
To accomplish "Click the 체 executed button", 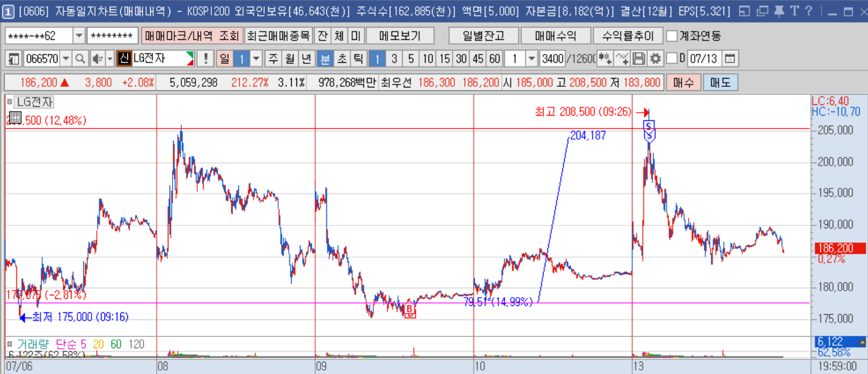I will (339, 36).
